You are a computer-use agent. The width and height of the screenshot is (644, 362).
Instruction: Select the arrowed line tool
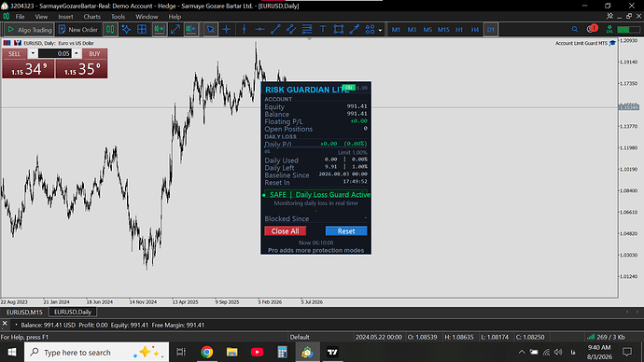tap(354, 30)
